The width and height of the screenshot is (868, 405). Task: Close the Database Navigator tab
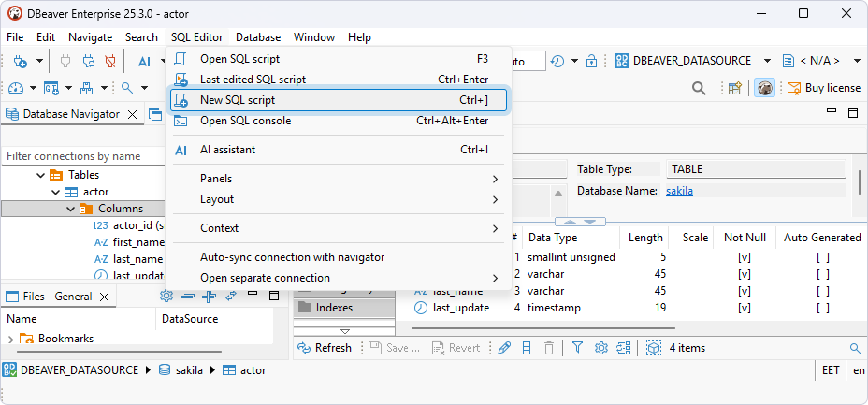coord(132,114)
